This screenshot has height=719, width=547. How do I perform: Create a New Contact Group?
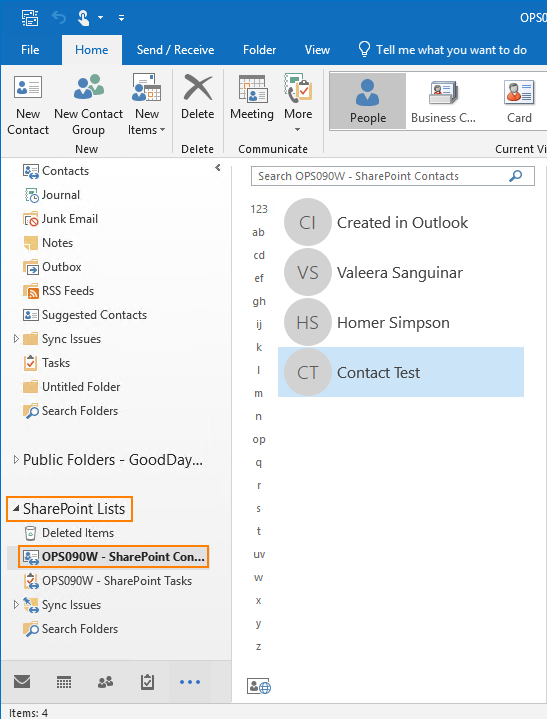tap(88, 105)
